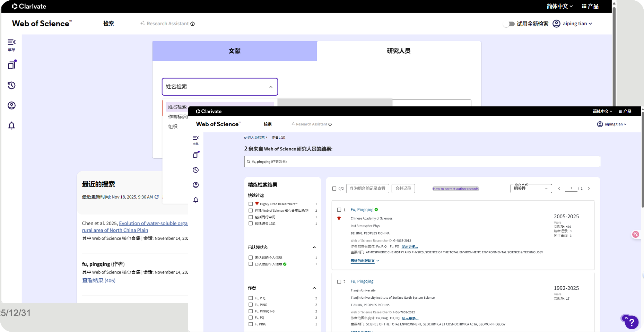644x332 pixels.
Task: Open products grid in back window top bar
Action: click(x=590, y=6)
